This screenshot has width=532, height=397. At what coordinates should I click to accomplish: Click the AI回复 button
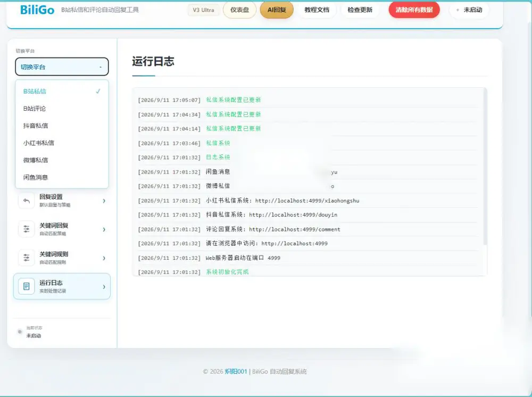click(277, 10)
